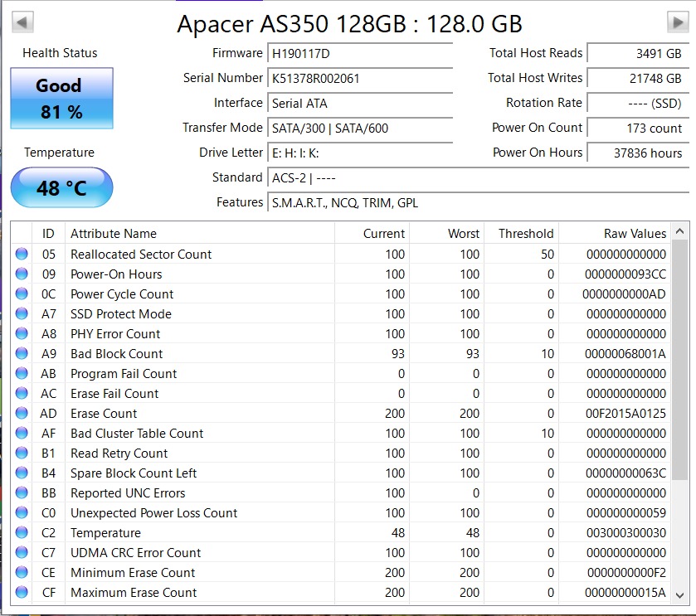Click the Health Status label

click(x=60, y=53)
